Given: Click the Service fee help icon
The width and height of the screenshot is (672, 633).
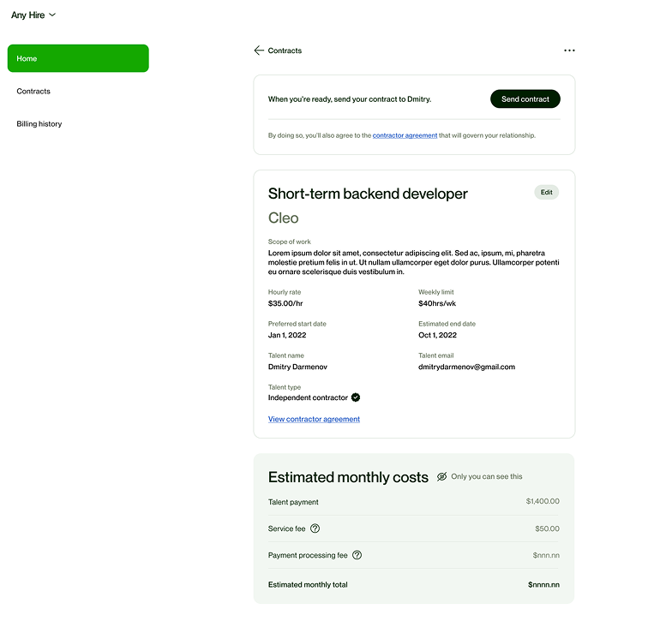Looking at the screenshot, I should [315, 528].
